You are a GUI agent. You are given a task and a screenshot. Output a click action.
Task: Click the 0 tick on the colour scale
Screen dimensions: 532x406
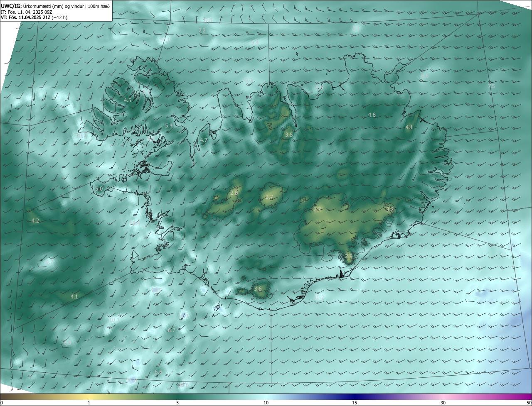coord(1,403)
